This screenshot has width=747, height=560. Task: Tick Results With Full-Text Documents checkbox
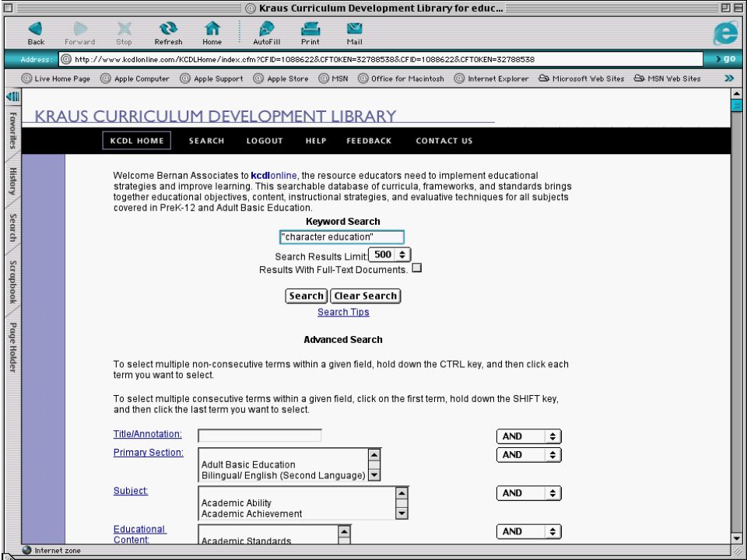417,268
